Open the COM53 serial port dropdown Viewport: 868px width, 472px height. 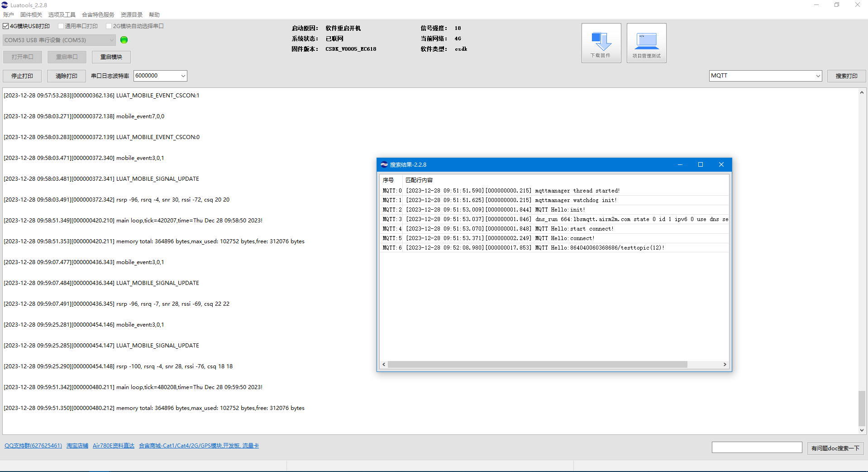(x=59, y=40)
